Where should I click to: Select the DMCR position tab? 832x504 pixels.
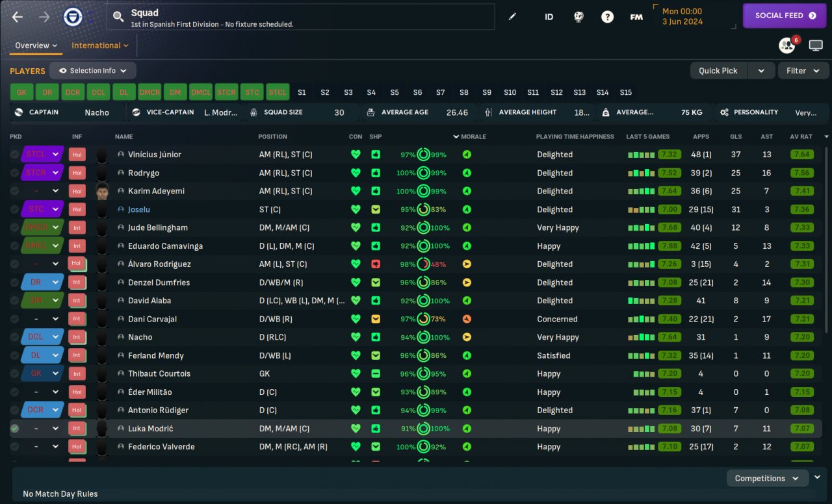149,92
